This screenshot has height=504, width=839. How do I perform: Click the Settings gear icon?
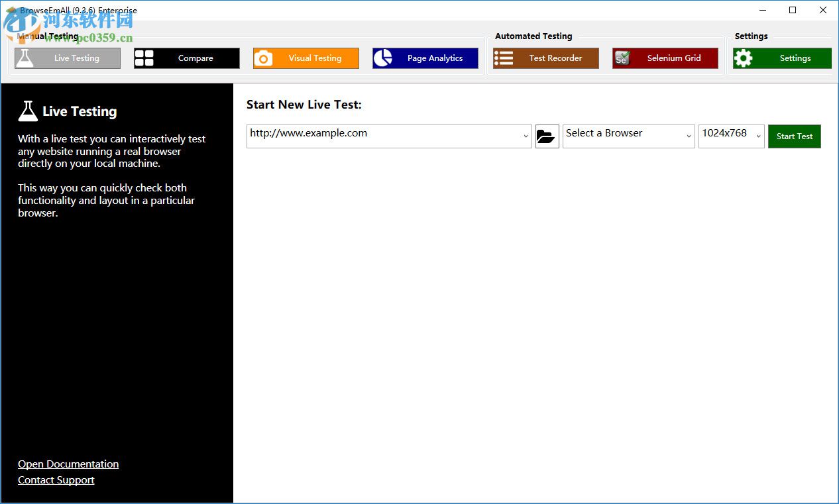point(744,58)
